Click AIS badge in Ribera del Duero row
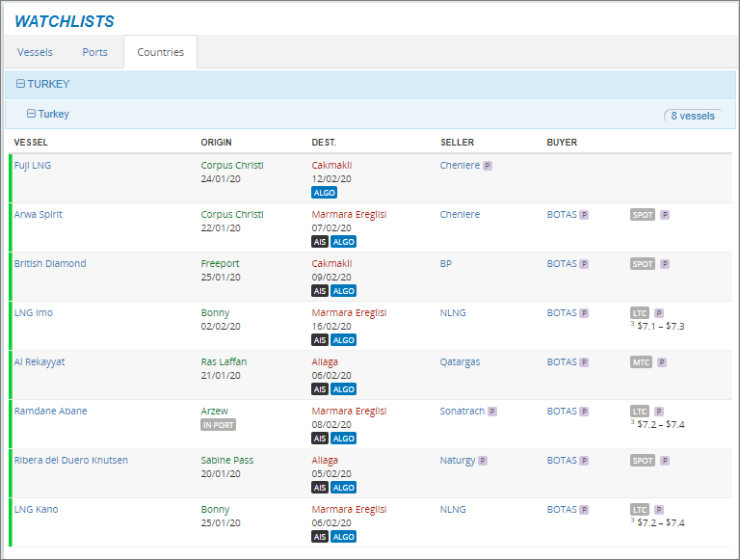Image resolution: width=740 pixels, height=560 pixels. pyautogui.click(x=320, y=488)
